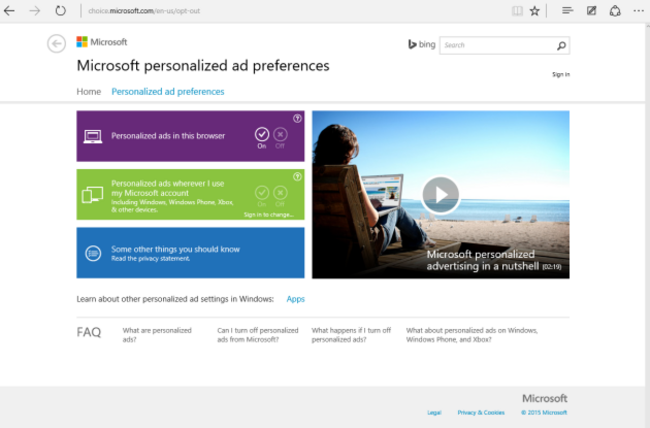Click the Legal footer link
The height and width of the screenshot is (428, 650).
[x=434, y=413]
